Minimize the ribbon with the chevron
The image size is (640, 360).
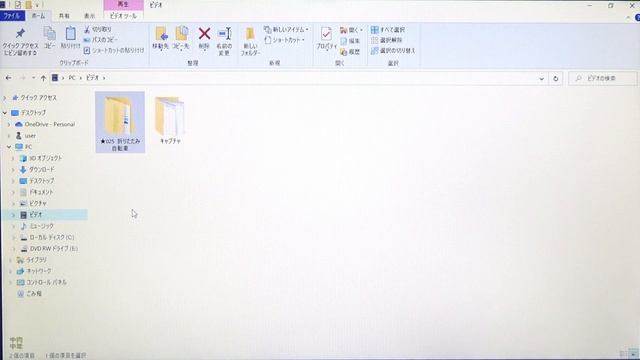click(628, 18)
